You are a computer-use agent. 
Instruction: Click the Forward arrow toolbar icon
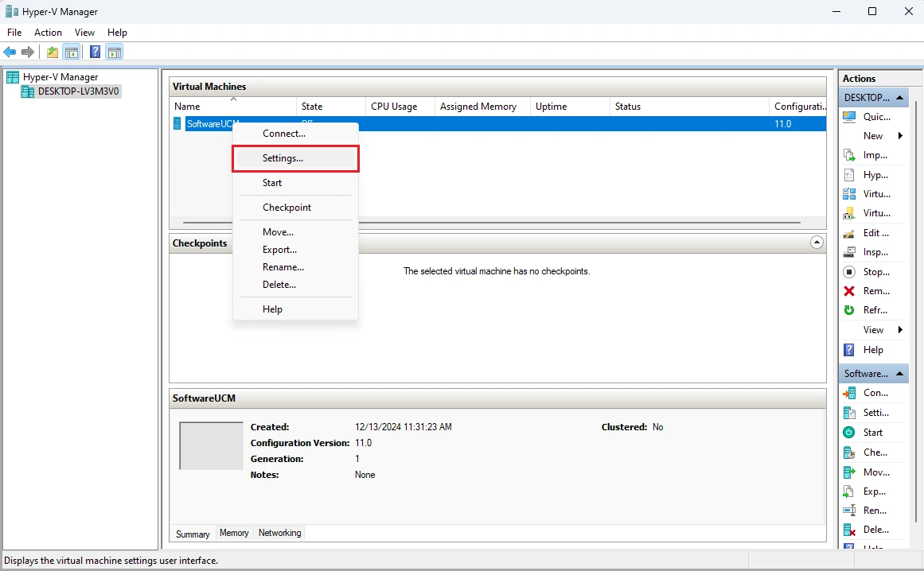27,52
